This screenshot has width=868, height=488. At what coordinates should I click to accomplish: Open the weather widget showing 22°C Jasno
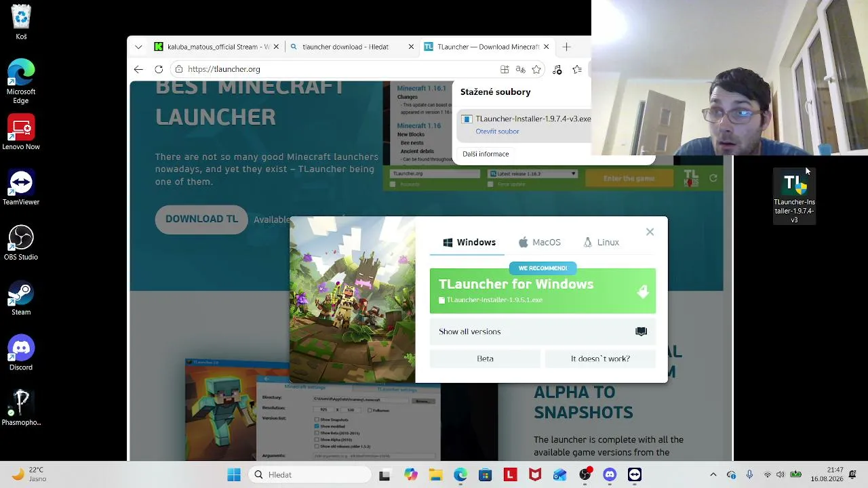28,474
